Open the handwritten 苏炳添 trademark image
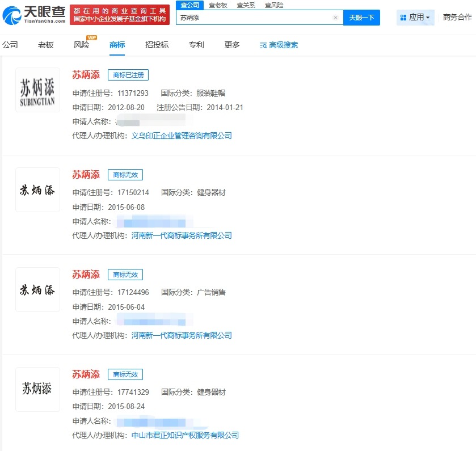 tap(37, 189)
